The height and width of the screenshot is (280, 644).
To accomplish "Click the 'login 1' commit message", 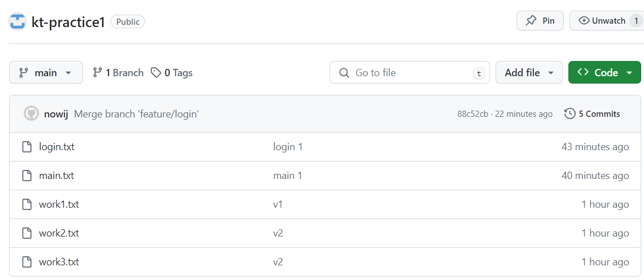I will point(287,147).
